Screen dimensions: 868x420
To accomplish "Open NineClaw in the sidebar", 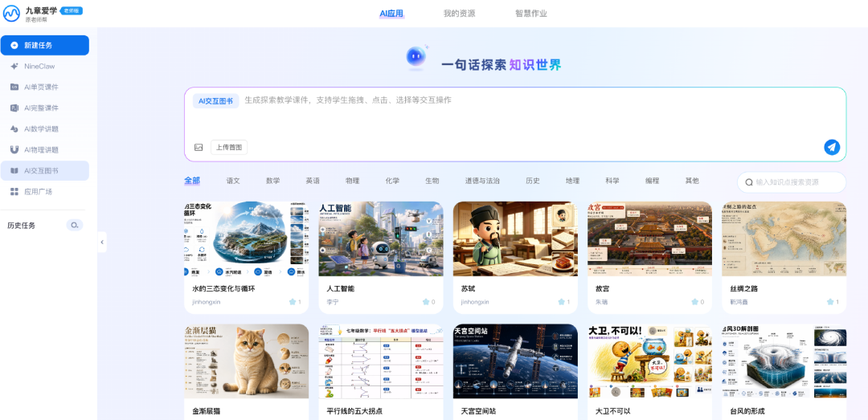I will pyautogui.click(x=45, y=66).
